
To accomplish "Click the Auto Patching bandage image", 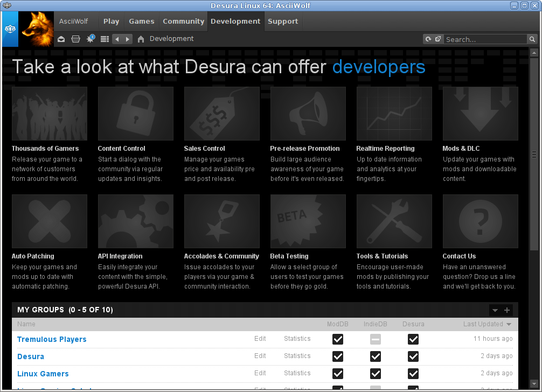I will point(50,221).
